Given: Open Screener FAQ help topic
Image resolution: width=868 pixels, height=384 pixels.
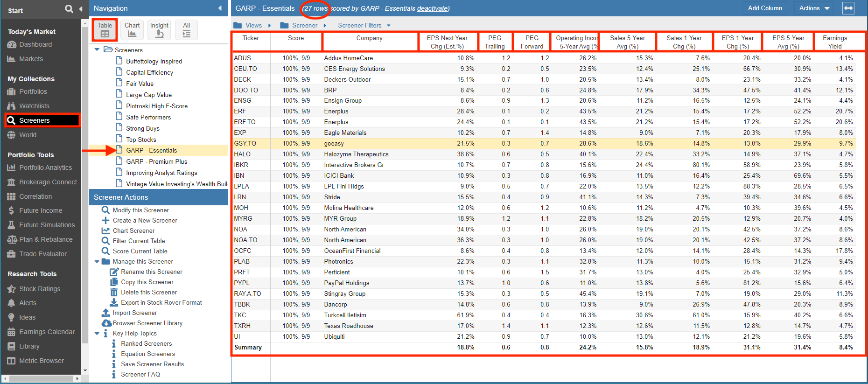Looking at the screenshot, I should coord(140,374).
